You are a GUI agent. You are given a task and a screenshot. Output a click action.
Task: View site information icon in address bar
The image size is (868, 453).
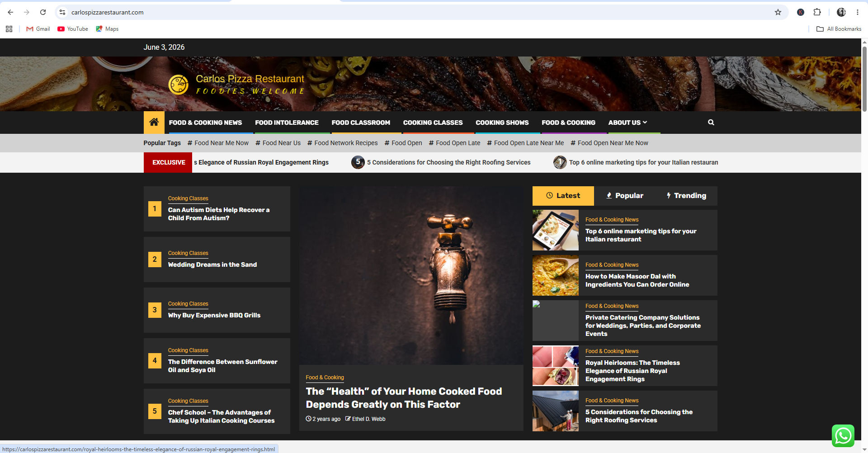coord(62,12)
